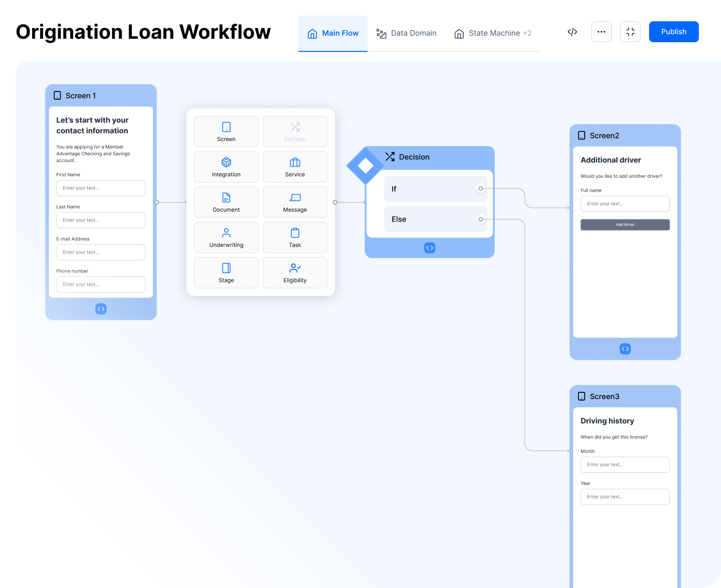Add a Stage node to the workflow
The height and width of the screenshot is (588, 721).
tap(226, 272)
